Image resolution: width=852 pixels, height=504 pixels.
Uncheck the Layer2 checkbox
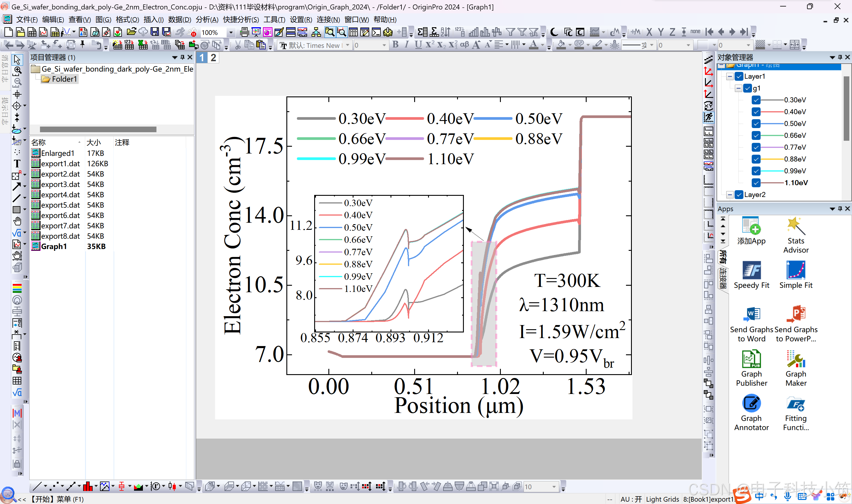pos(739,195)
